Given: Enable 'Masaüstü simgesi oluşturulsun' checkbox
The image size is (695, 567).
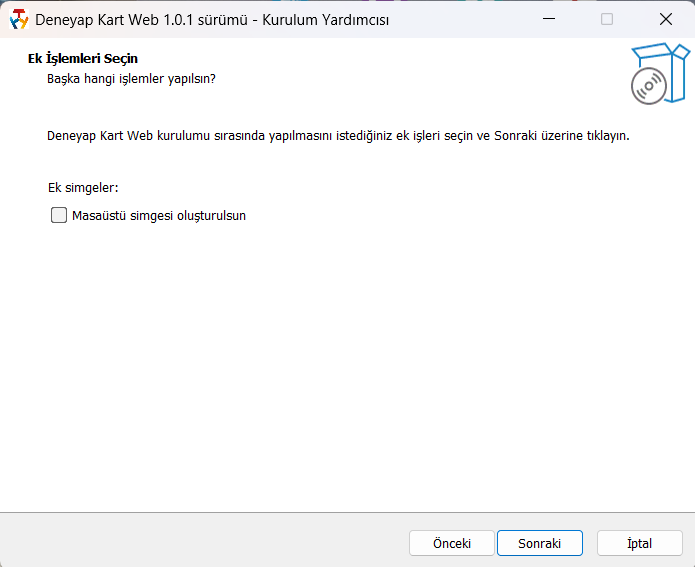Looking at the screenshot, I should click(59, 215).
